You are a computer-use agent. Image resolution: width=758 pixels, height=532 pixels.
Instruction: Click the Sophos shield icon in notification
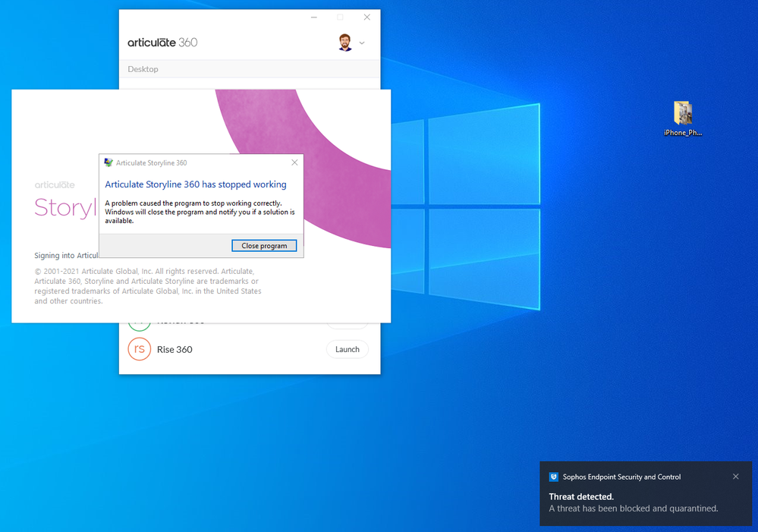pos(553,477)
